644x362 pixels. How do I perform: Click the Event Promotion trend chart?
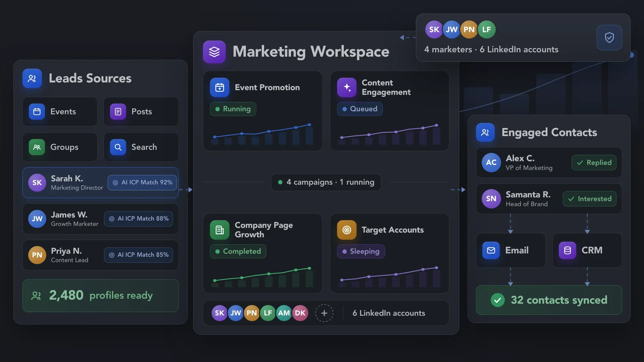262,134
